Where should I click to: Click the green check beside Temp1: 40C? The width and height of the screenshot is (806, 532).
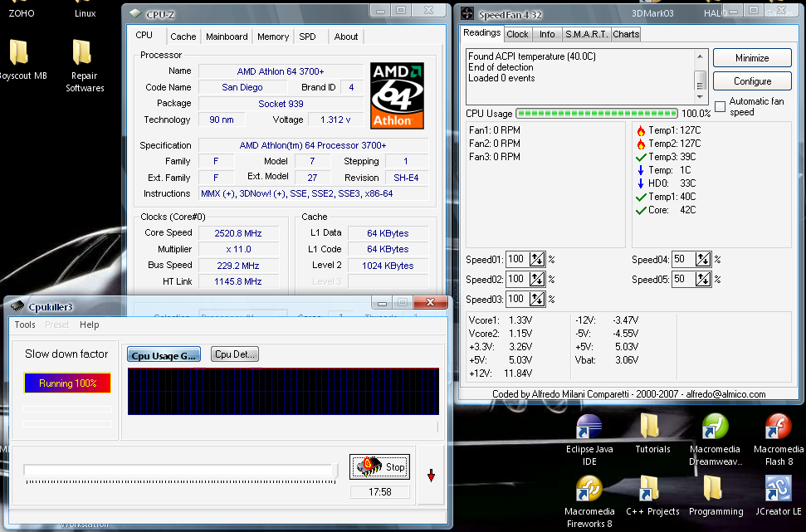tap(641, 197)
